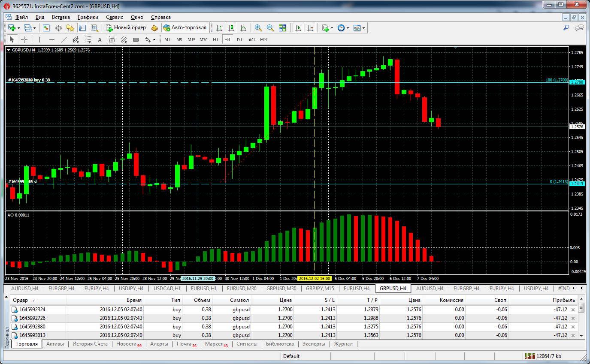Select the Fibonacci Retracement tool
The height and width of the screenshot is (364, 590).
click(x=88, y=39)
